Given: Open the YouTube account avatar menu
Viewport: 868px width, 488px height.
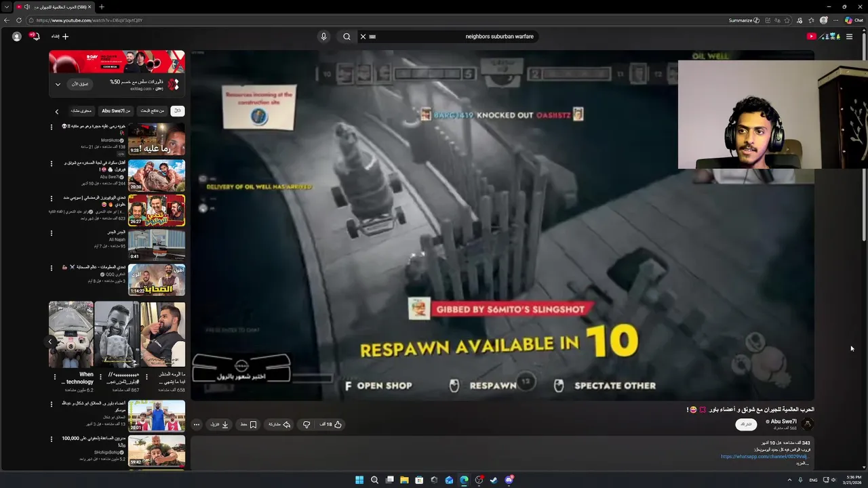Looking at the screenshot, I should tap(16, 37).
